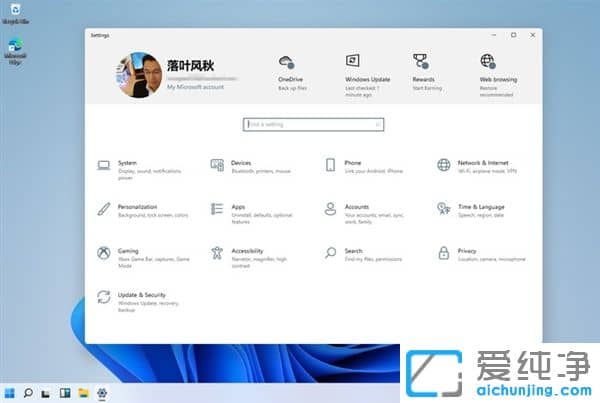Image resolution: width=600 pixels, height=403 pixels.
Task: Open the System settings laptop icon
Action: 103,165
